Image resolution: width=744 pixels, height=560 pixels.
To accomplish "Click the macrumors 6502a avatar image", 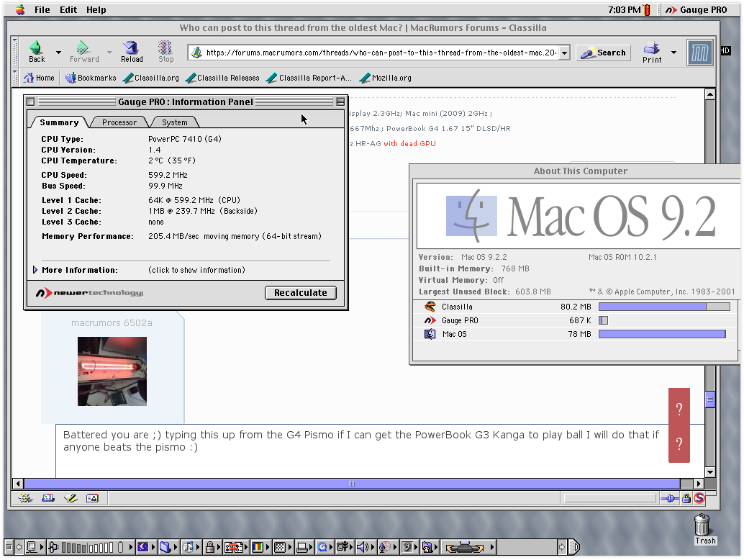I will 112,371.
